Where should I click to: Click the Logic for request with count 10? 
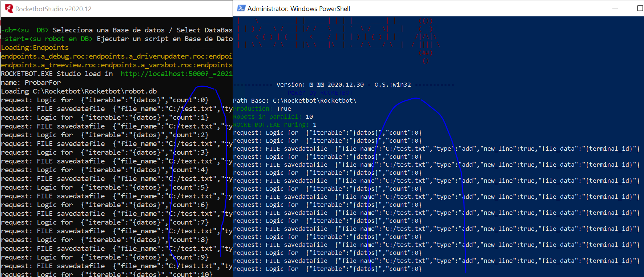(x=106, y=274)
